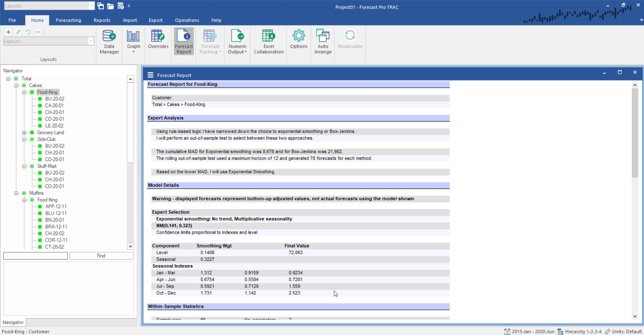Collapse the ribbon with the chevron
Screen dimensions: 644x335
pos(641,20)
